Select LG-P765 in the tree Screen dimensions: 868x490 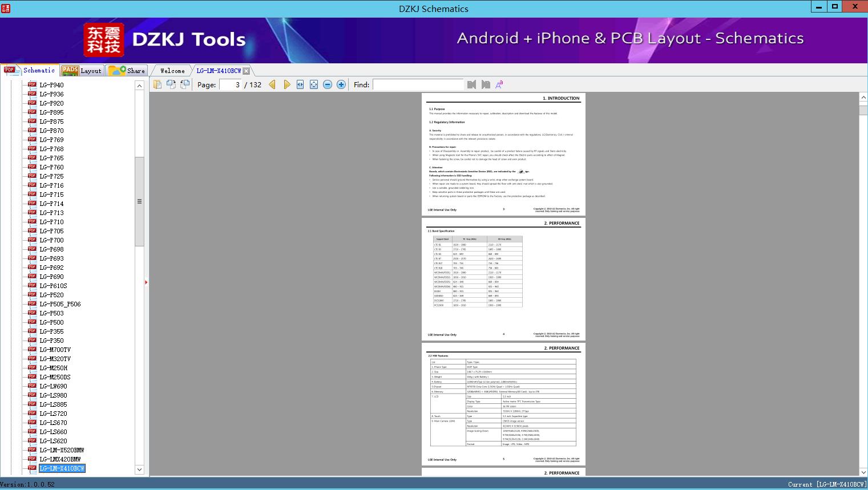click(x=51, y=158)
